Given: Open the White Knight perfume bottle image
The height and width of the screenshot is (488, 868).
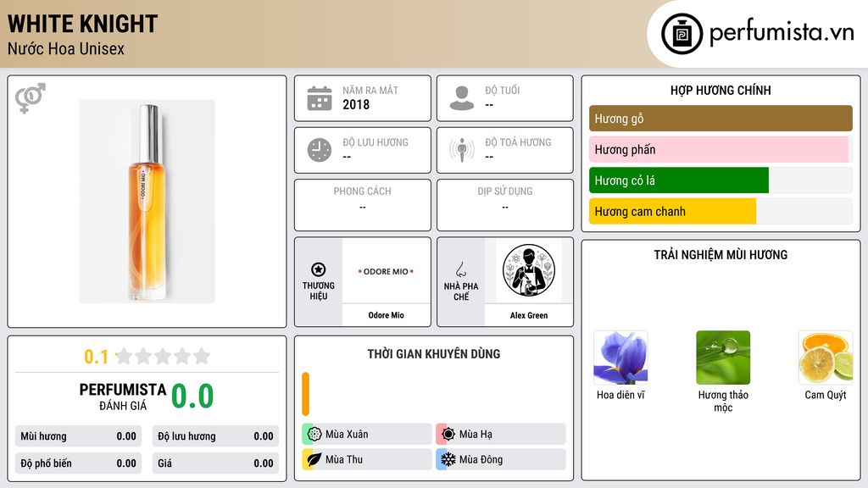Looking at the screenshot, I should tap(147, 202).
